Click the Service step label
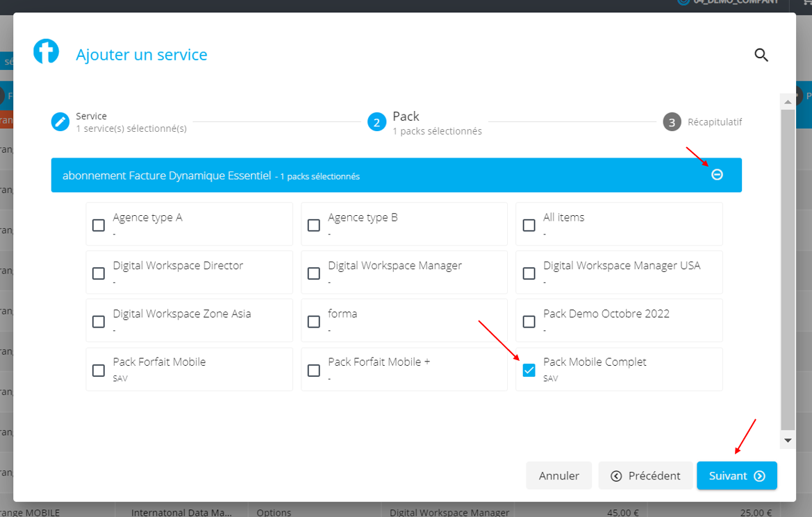The image size is (812, 517). [x=92, y=116]
